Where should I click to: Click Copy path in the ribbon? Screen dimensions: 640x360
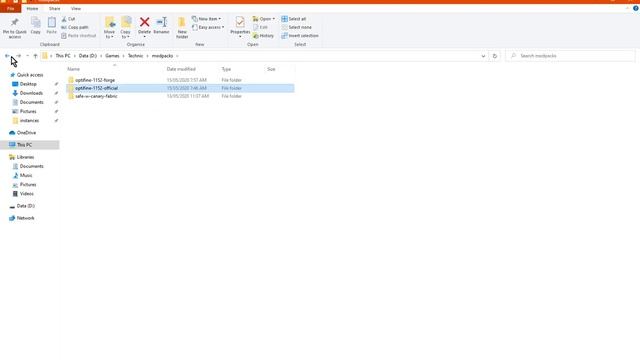click(75, 27)
